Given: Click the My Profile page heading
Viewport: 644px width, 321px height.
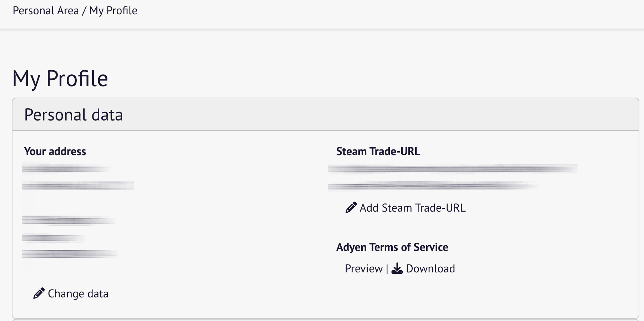Looking at the screenshot, I should pyautogui.click(x=60, y=79).
